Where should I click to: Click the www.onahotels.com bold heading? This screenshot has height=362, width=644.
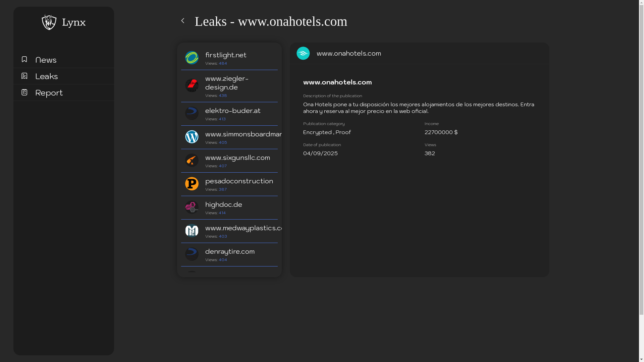coord(337,82)
